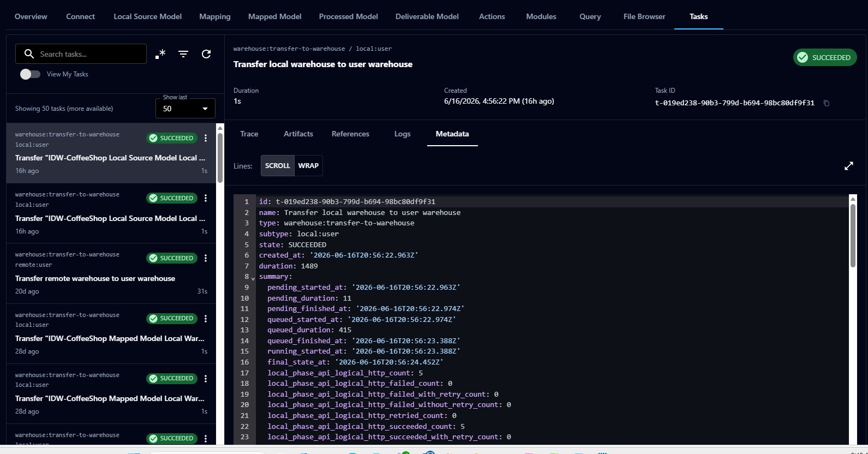Select WRAP line mode
Image resolution: width=868 pixels, height=454 pixels.
click(x=308, y=166)
